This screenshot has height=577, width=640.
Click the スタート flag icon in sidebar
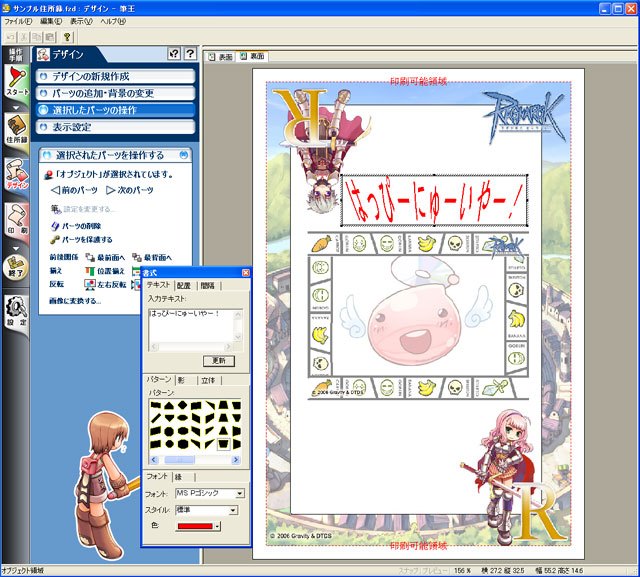pos(17,78)
